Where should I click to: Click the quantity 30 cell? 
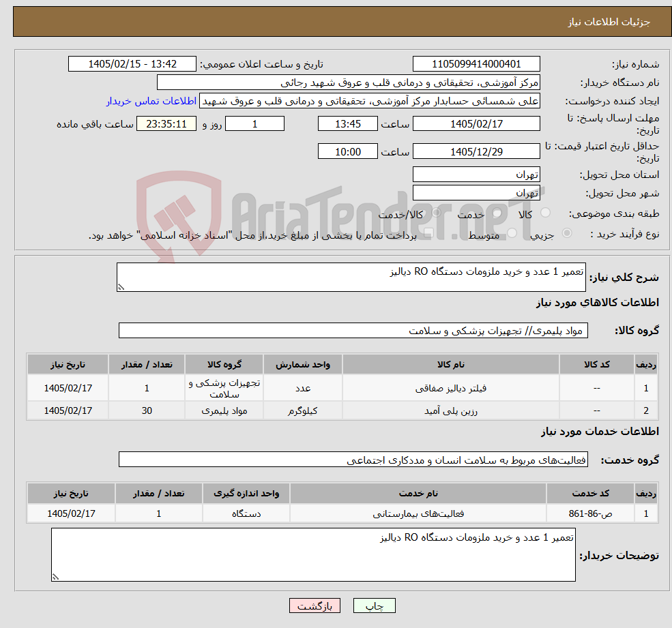tap(147, 410)
